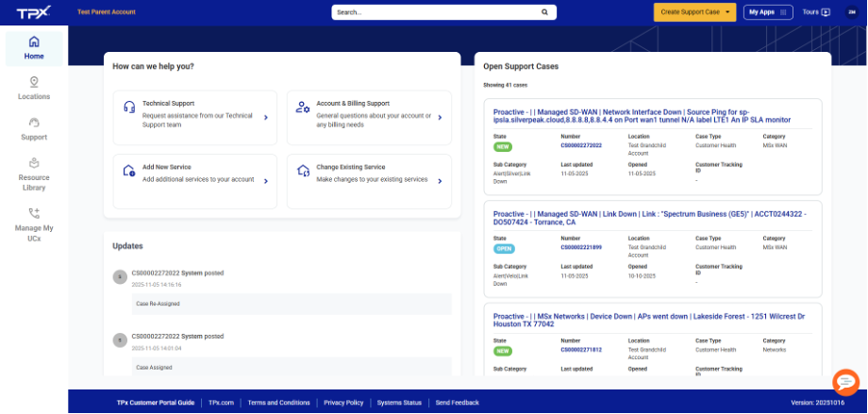Open the Locations pin icon in sidebar
The height and width of the screenshot is (414, 868).
point(34,82)
